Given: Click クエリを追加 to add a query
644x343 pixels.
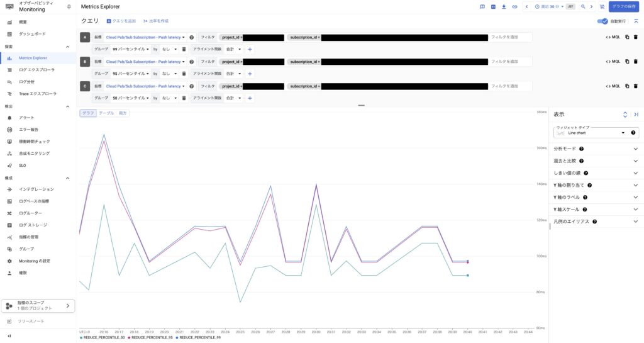Looking at the screenshot, I should tap(121, 21).
